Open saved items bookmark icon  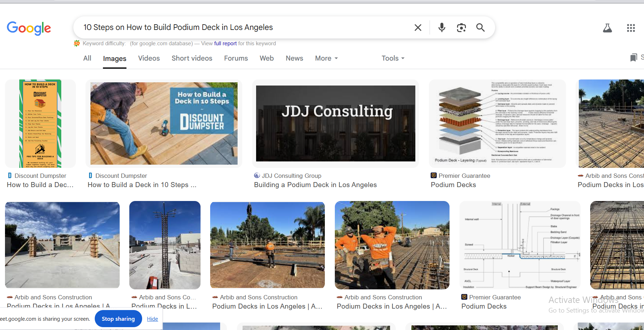tap(633, 58)
